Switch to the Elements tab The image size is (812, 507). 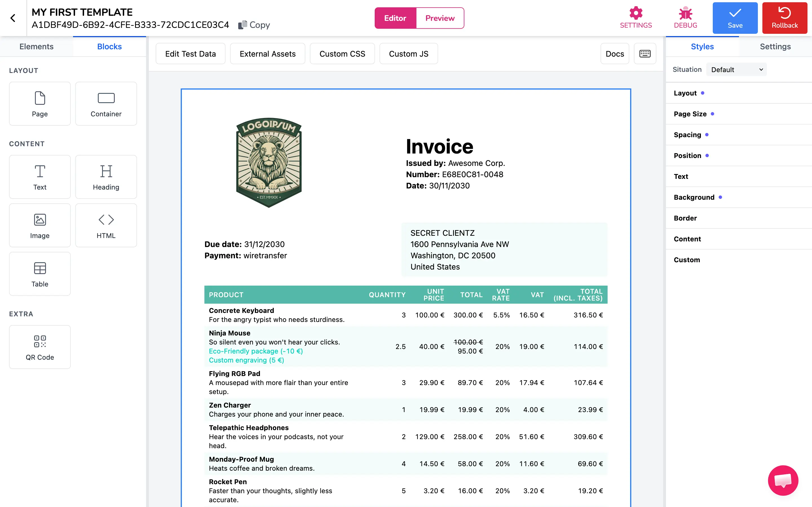tap(36, 46)
